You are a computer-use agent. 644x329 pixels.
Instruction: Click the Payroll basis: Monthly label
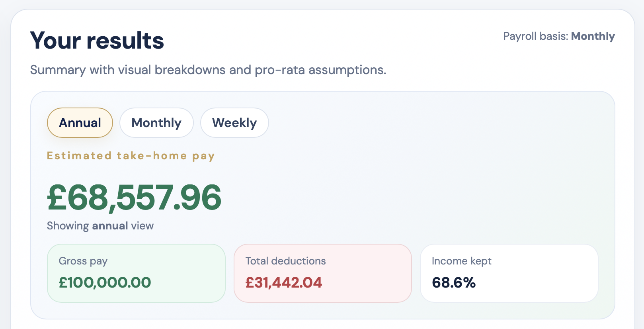point(559,36)
